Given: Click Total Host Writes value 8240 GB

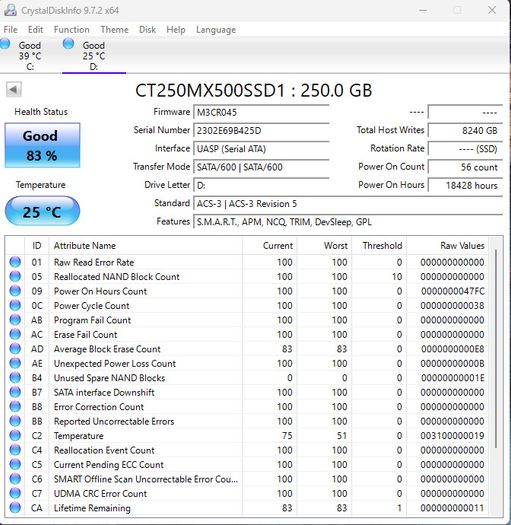Looking at the screenshot, I should tap(465, 130).
